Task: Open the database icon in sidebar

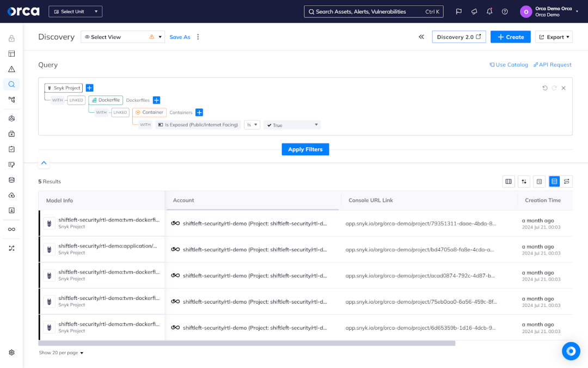Action: tap(11, 180)
